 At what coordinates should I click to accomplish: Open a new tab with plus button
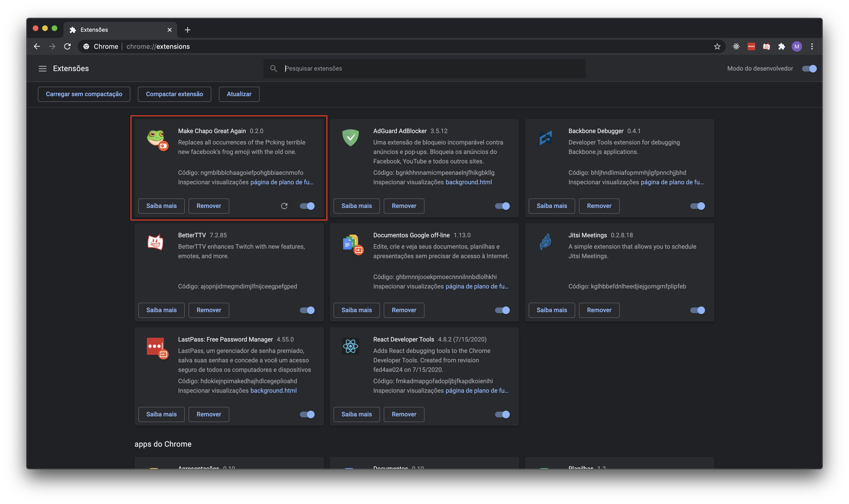(187, 30)
